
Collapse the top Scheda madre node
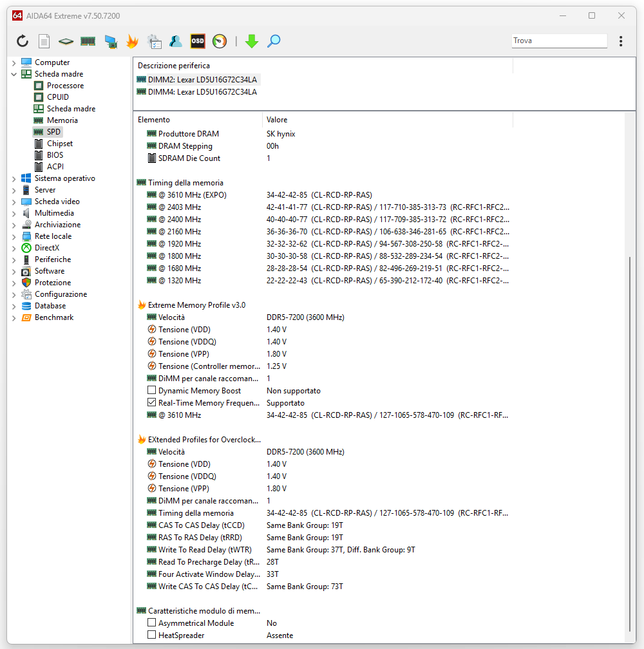(x=14, y=75)
